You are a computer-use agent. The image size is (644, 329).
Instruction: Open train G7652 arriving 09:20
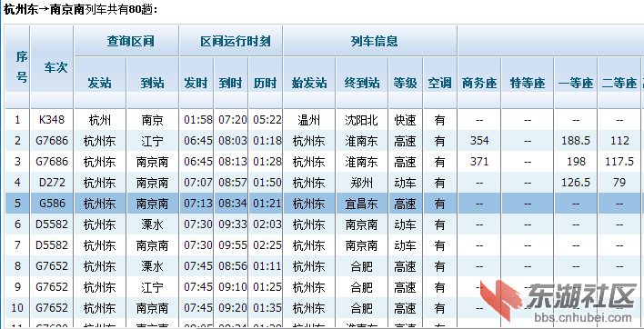click(52, 308)
